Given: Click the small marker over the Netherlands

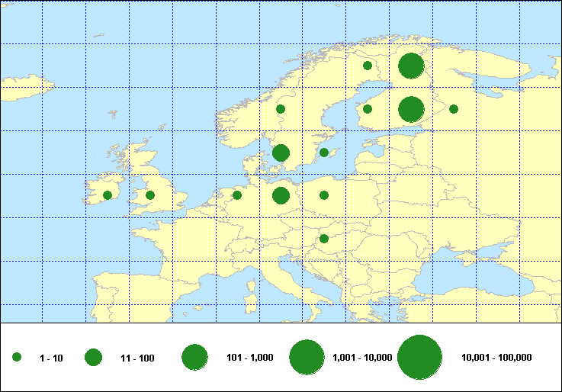Looking at the screenshot, I should (237, 195).
